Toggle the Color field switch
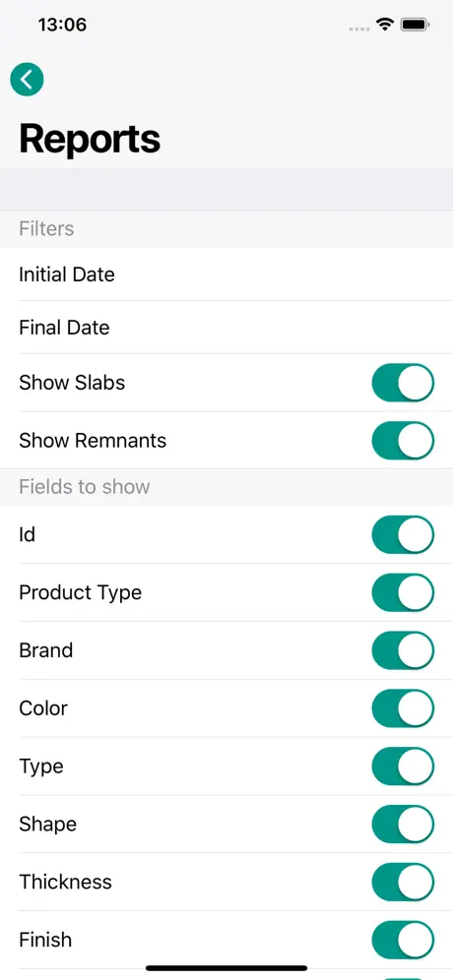Viewport: 453px width, 980px height. pyautogui.click(x=403, y=708)
